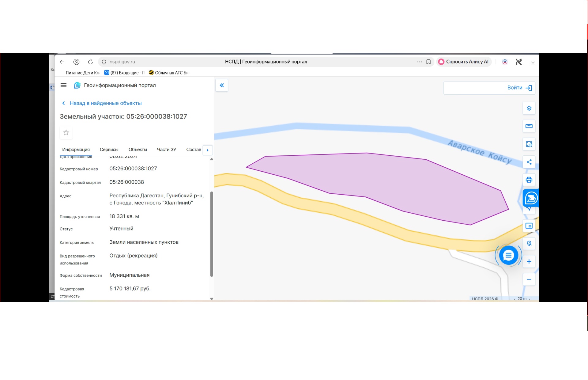
Task: Click the share map icon
Action: 529,162
